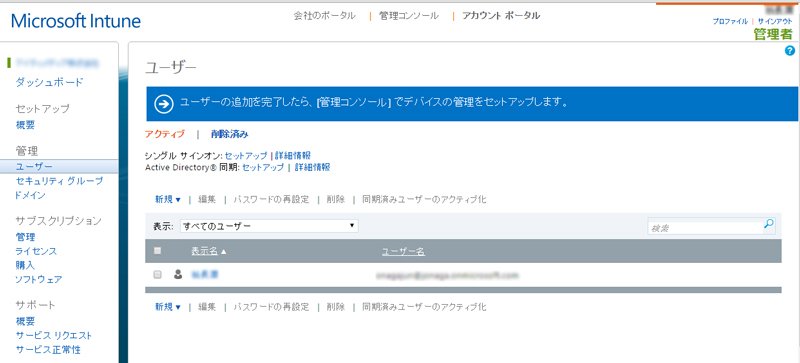Open the help question mark icon

790,51
